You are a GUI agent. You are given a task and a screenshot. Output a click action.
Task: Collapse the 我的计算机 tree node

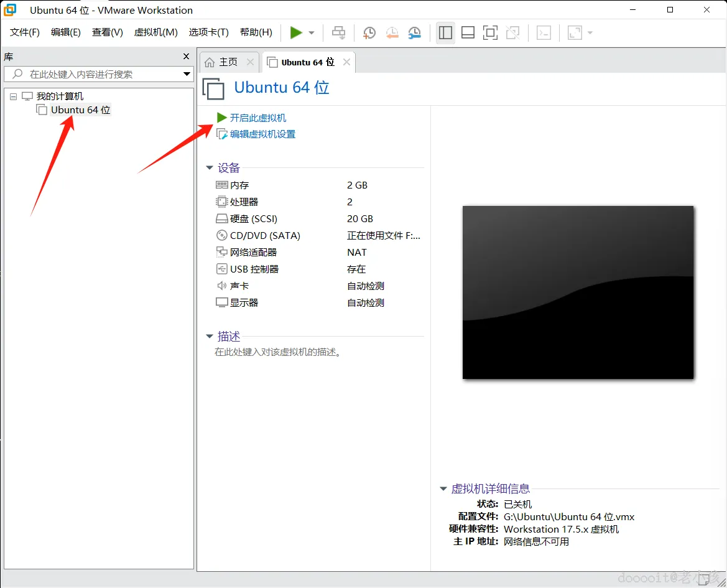[x=14, y=96]
